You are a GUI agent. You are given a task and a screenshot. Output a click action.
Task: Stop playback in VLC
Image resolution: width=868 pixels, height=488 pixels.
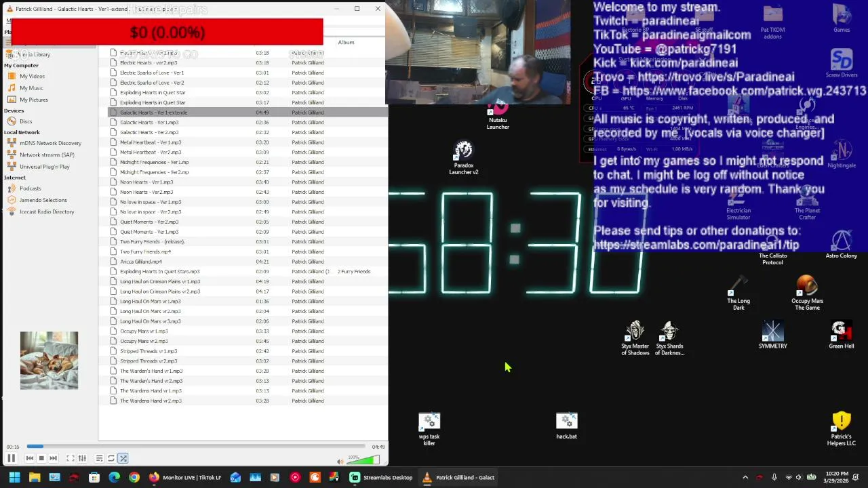(41, 458)
